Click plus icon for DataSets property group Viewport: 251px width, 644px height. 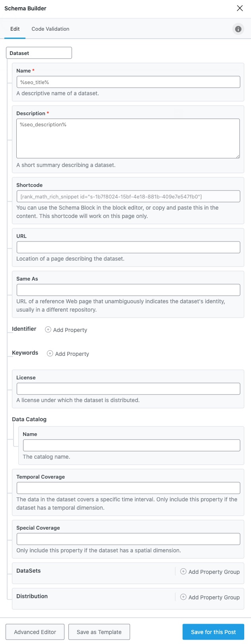coord(183,571)
